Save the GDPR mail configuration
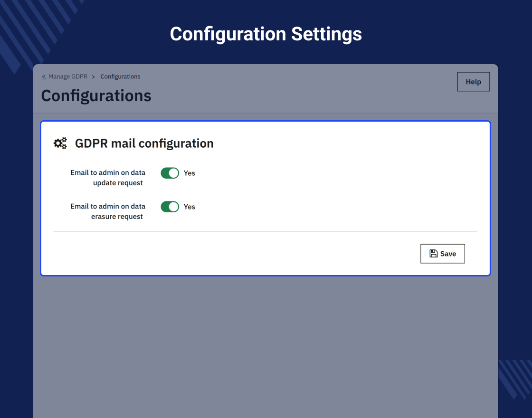This screenshot has width=532, height=418. click(x=442, y=254)
